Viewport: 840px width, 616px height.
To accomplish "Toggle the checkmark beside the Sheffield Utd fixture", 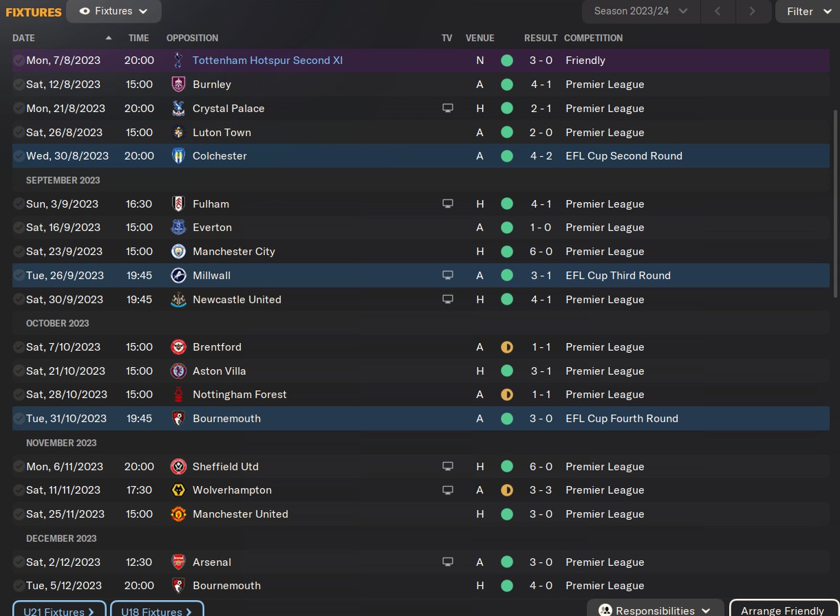I will (19, 467).
